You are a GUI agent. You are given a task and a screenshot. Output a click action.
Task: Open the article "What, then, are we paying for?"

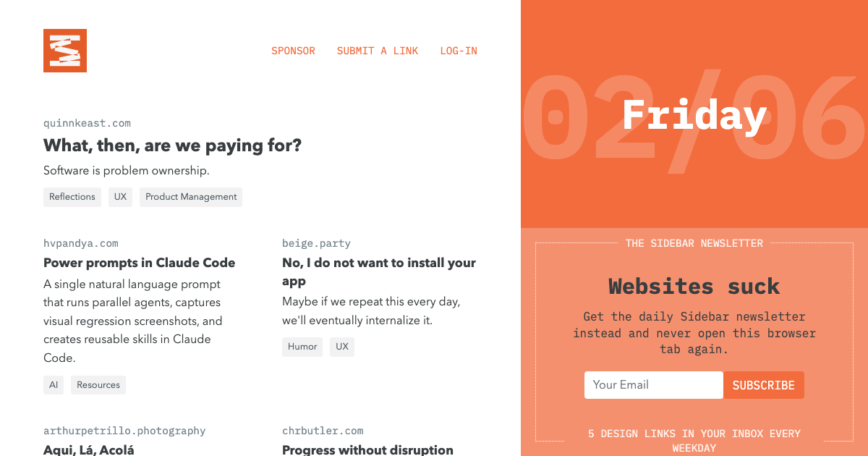[x=172, y=145]
